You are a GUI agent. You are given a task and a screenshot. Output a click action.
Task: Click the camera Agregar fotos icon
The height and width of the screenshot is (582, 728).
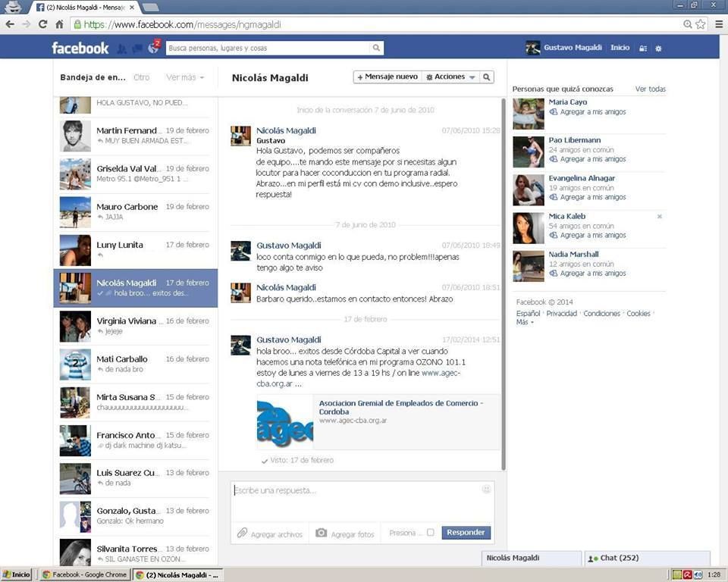coord(322,533)
